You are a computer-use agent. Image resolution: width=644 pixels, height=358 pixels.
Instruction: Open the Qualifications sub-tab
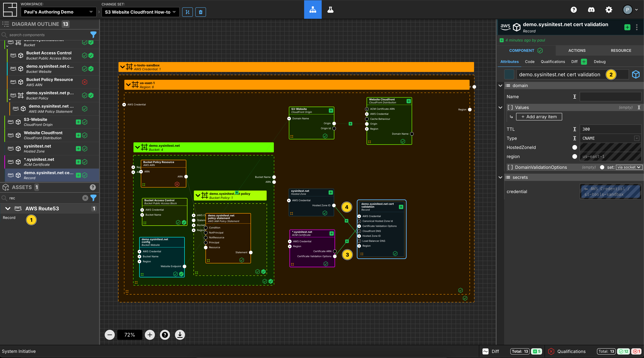553,62
